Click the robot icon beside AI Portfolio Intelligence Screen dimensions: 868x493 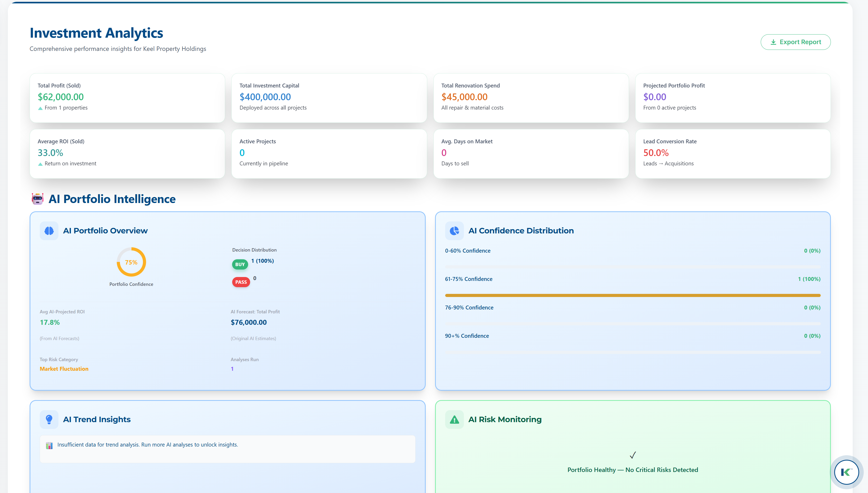[x=38, y=199]
